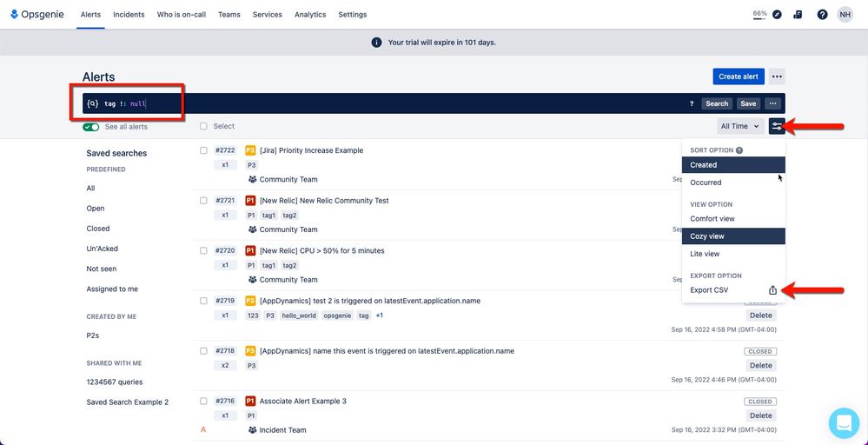Click the trial info icon
Viewport: 868px width, 445px height.
point(376,42)
